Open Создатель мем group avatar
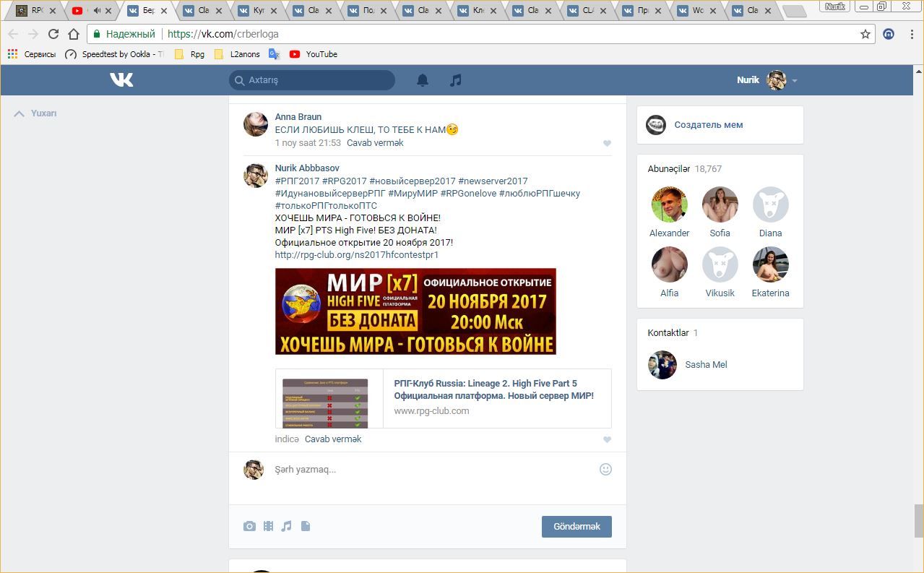Viewport: 924px width, 573px height. coord(656,125)
